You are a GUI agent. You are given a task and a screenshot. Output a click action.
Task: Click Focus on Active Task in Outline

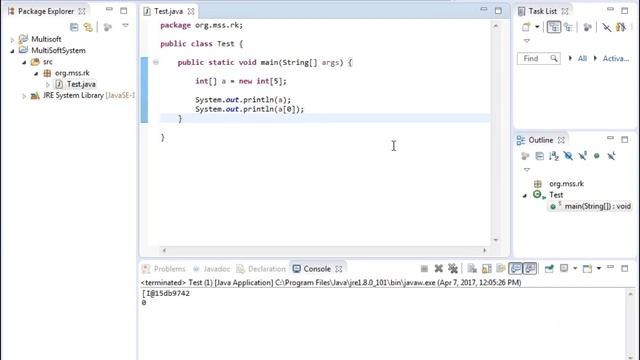tap(525, 156)
